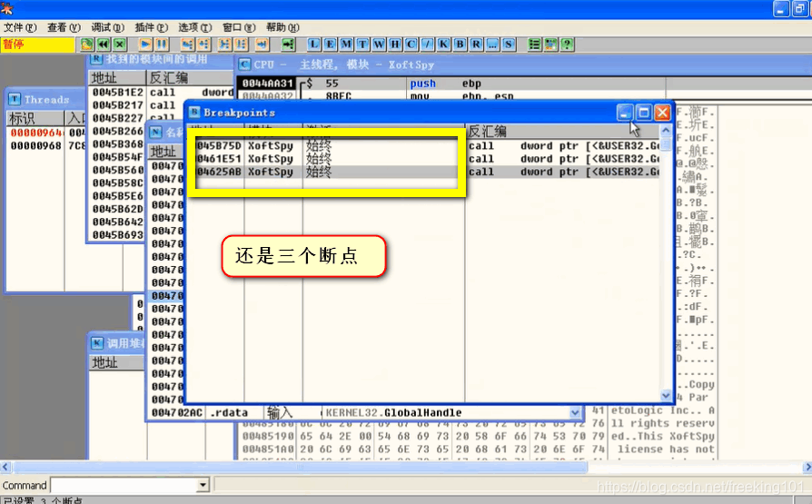
Task: Click the Command input field
Action: click(124, 485)
